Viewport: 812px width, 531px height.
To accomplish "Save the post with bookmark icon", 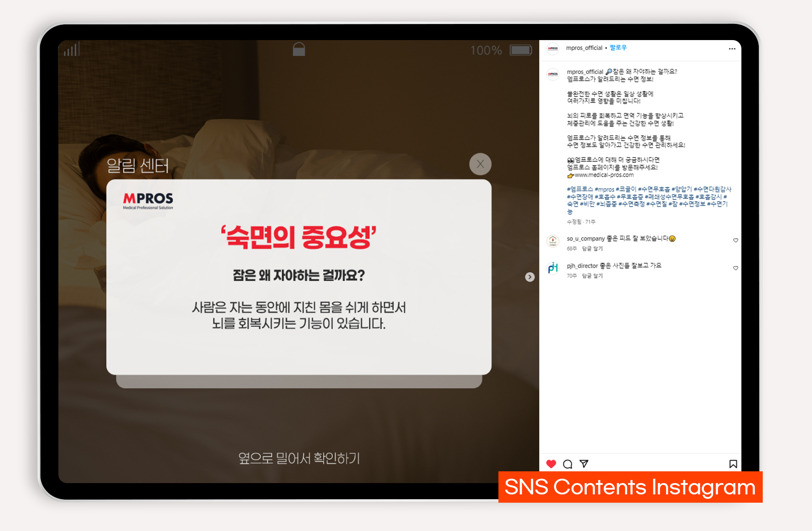I will pos(733,464).
